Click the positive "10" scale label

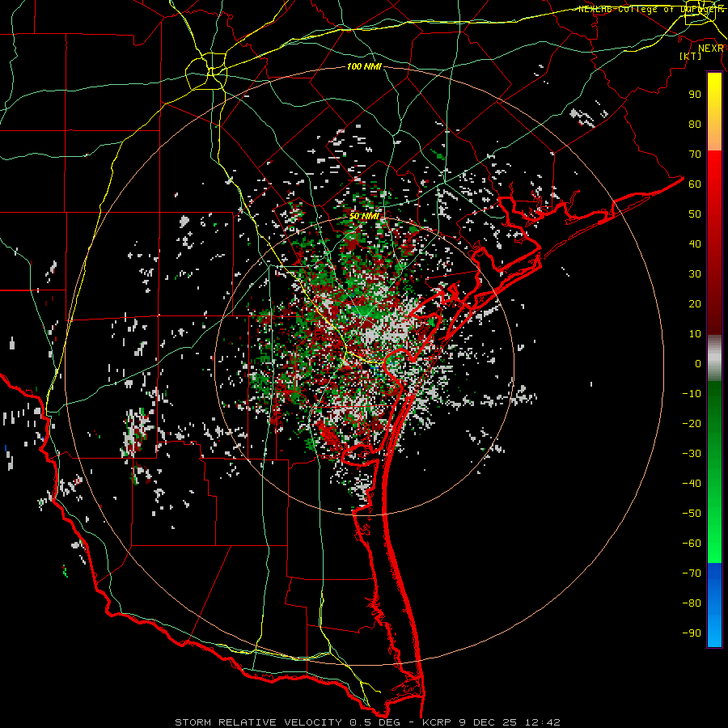tap(695, 334)
